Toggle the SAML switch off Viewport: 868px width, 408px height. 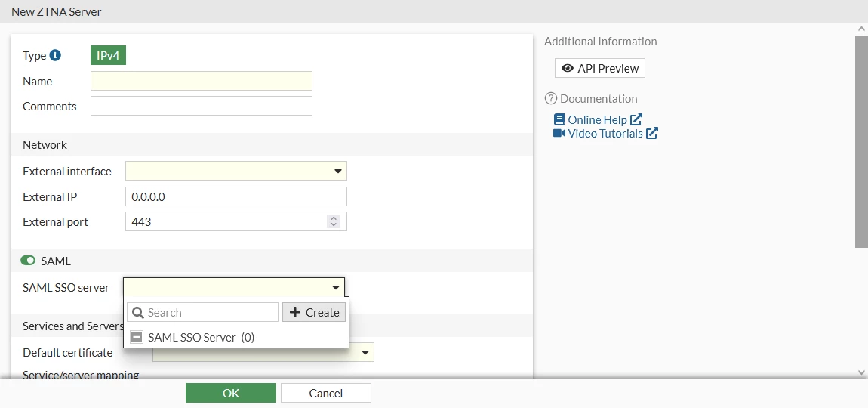pos(28,261)
